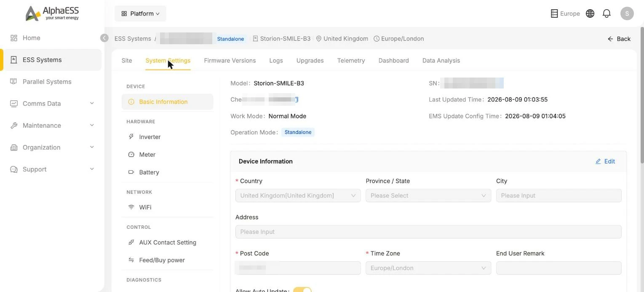Switch to the Firmware Versions tab
The width and height of the screenshot is (644, 292).
pyautogui.click(x=230, y=61)
